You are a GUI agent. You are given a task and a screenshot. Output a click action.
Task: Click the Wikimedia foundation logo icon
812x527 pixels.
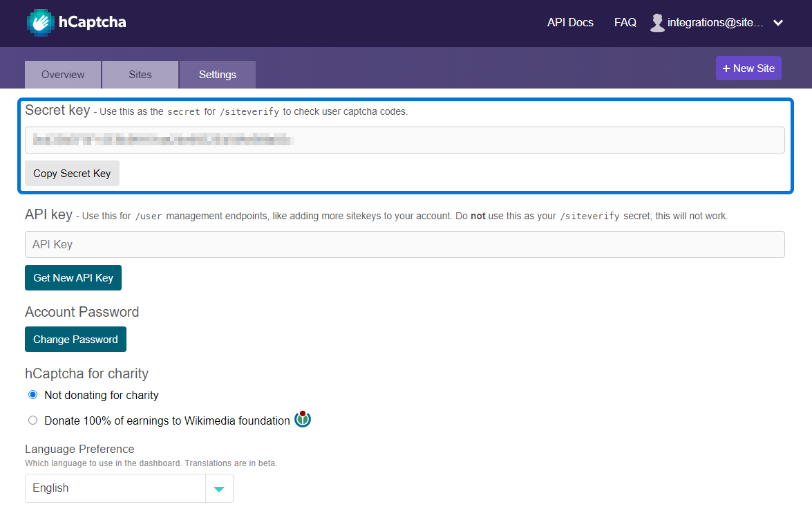303,418
